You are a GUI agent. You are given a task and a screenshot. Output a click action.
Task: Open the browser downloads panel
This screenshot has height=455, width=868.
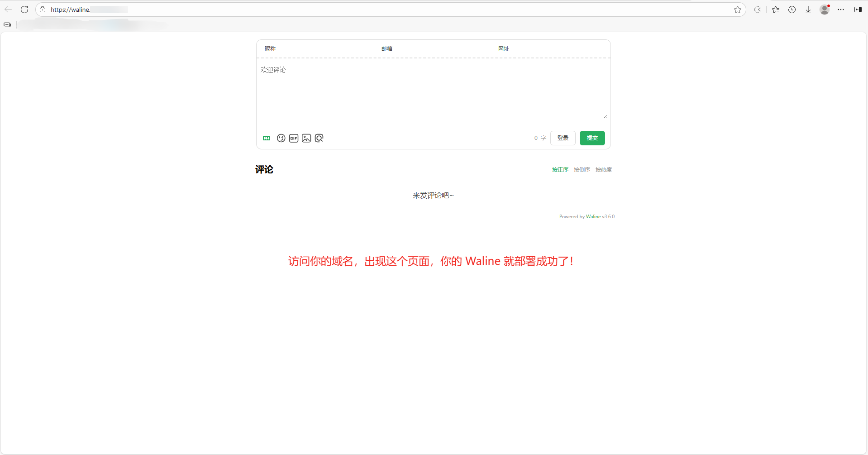point(808,10)
